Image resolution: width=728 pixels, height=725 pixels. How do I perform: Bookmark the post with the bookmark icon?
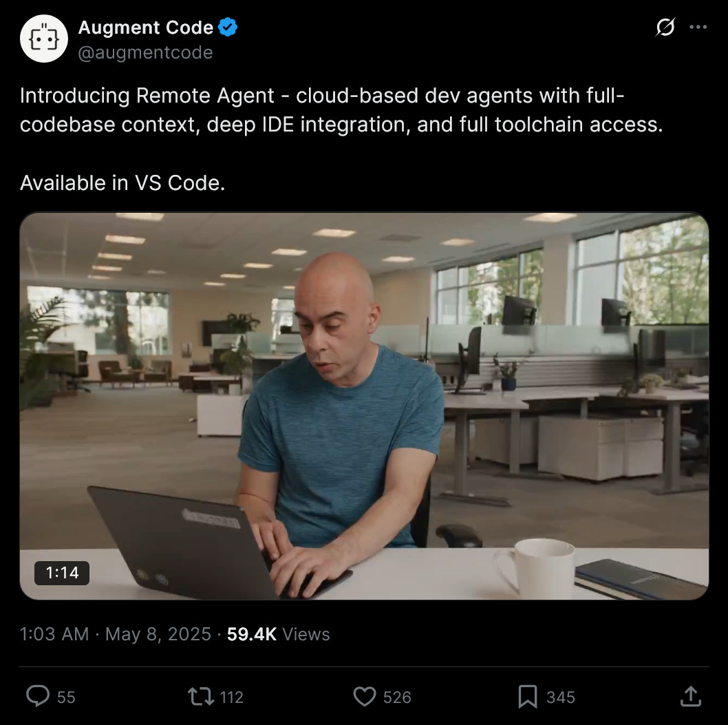coord(528,697)
